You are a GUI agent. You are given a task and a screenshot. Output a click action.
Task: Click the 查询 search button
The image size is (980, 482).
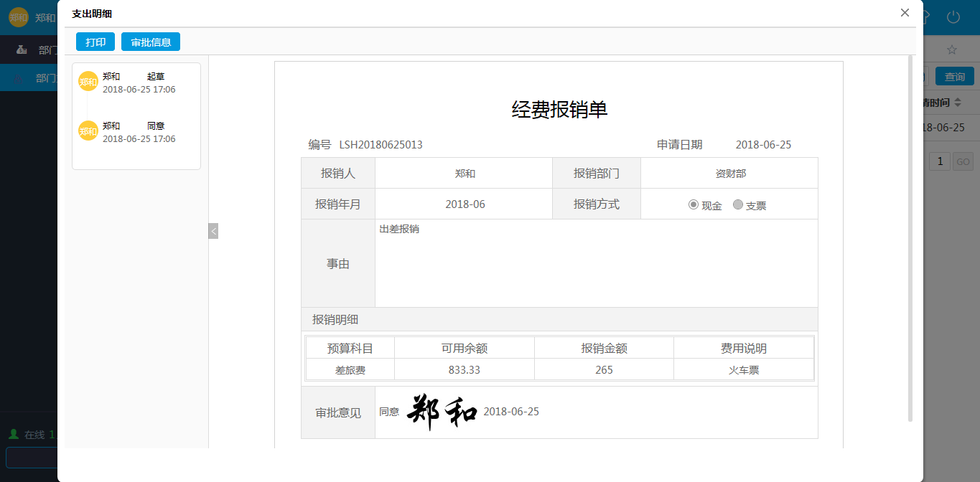tap(954, 75)
